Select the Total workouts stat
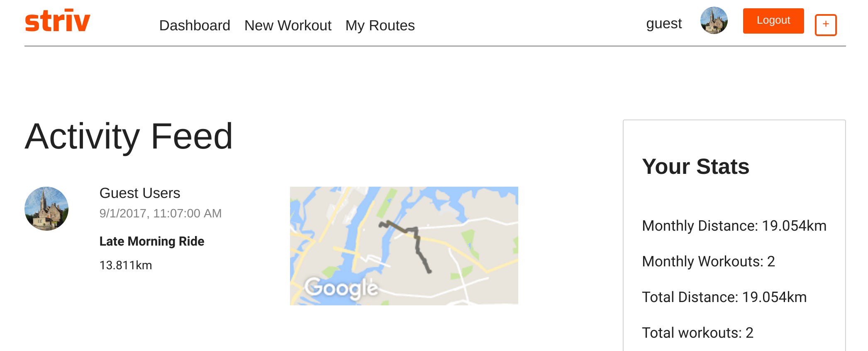This screenshot has height=351, width=868. [698, 333]
